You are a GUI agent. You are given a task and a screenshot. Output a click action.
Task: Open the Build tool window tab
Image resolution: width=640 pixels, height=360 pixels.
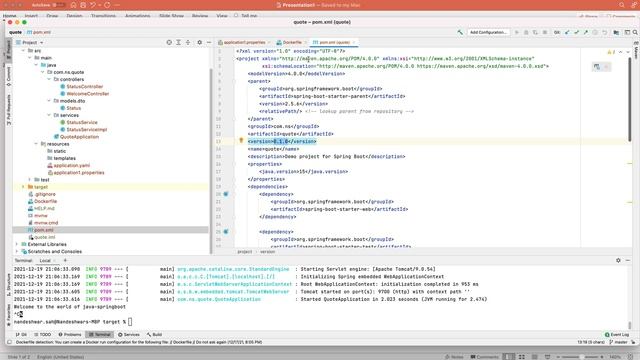click(154, 334)
